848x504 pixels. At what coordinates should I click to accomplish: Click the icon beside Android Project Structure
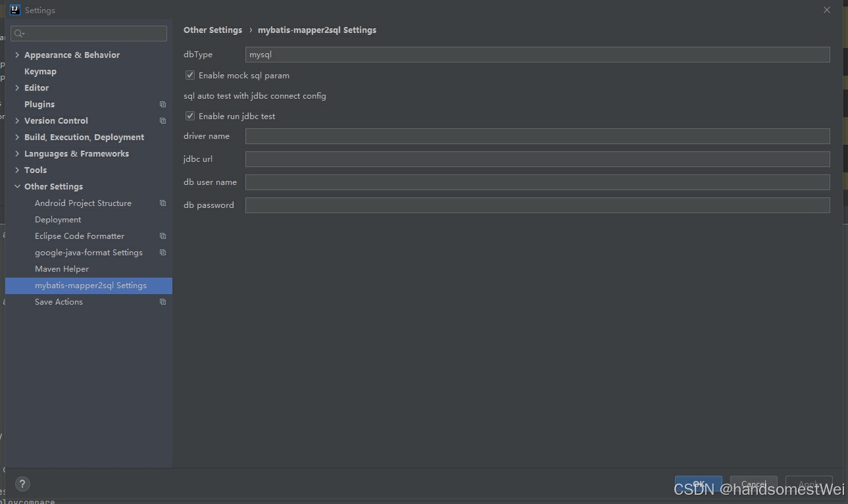point(162,203)
